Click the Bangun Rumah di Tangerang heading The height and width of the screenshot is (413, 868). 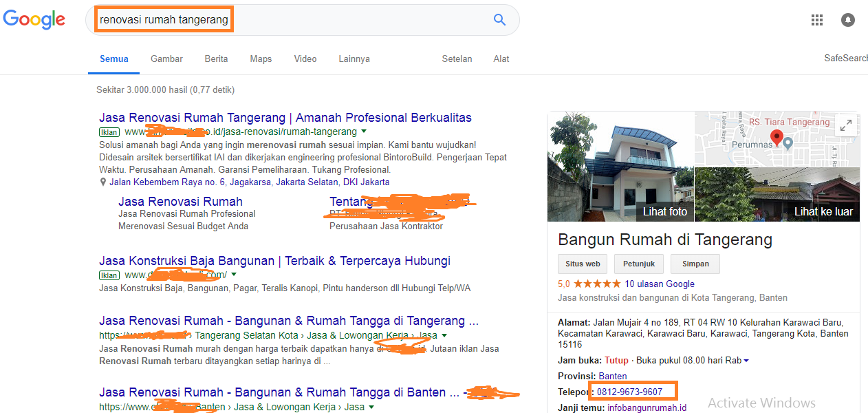665,240
